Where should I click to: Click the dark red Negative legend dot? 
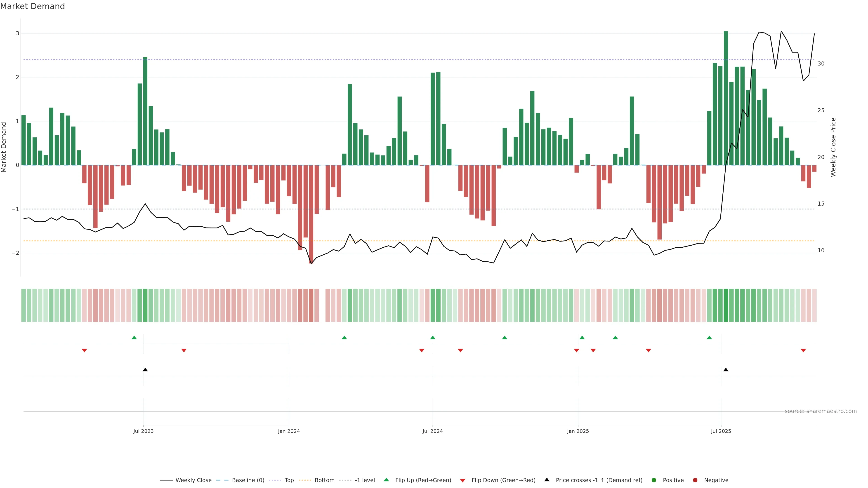coord(695,480)
